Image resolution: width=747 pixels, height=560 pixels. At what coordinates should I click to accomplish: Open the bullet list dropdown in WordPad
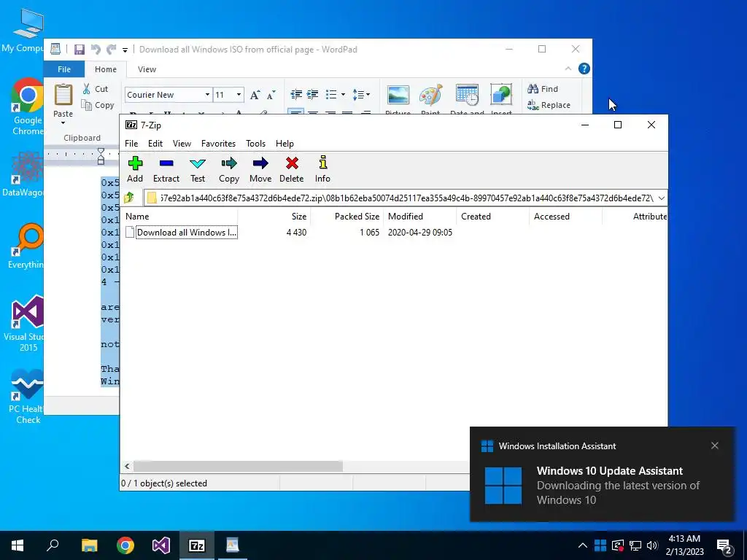click(x=343, y=94)
